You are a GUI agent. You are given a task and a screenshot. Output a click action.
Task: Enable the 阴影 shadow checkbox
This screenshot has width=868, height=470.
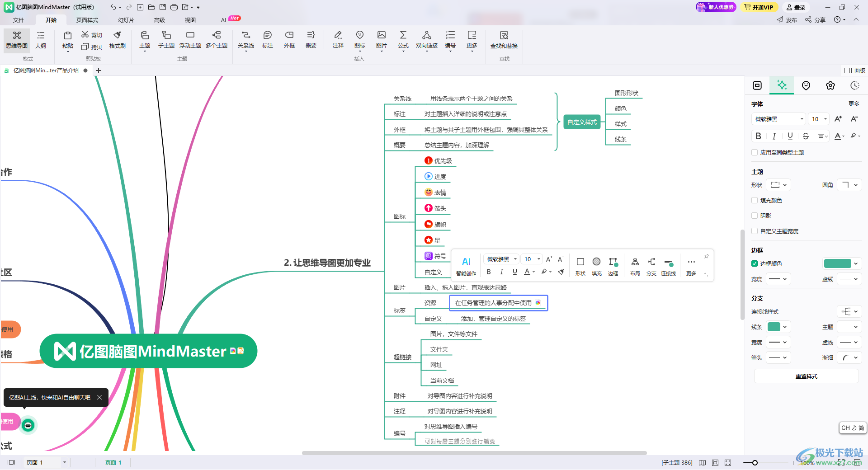(x=755, y=216)
